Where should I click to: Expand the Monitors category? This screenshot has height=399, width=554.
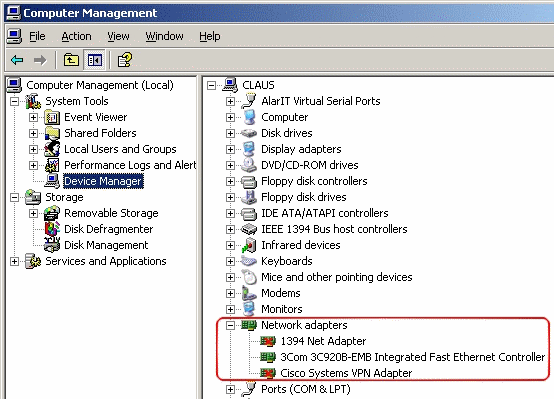[230, 309]
